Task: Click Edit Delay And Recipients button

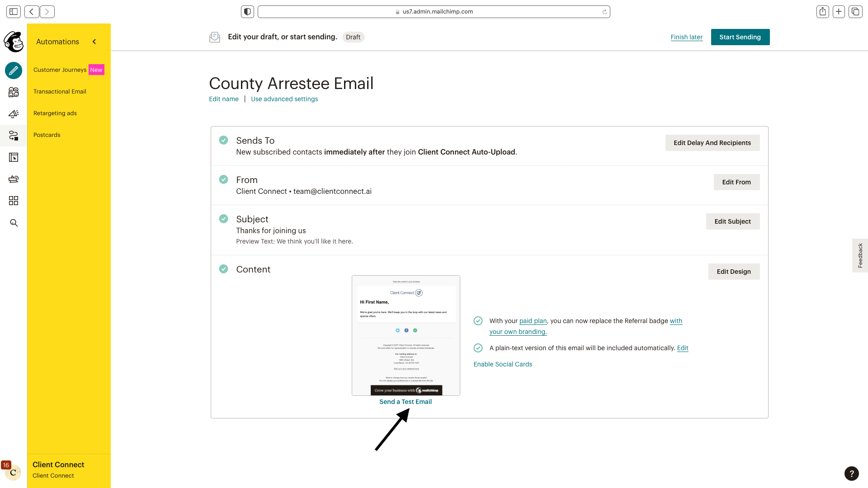Action: pos(712,143)
